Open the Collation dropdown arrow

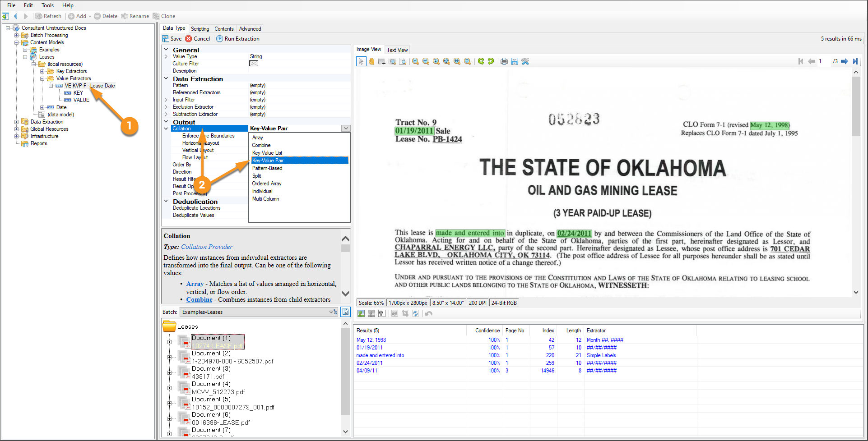(x=346, y=129)
